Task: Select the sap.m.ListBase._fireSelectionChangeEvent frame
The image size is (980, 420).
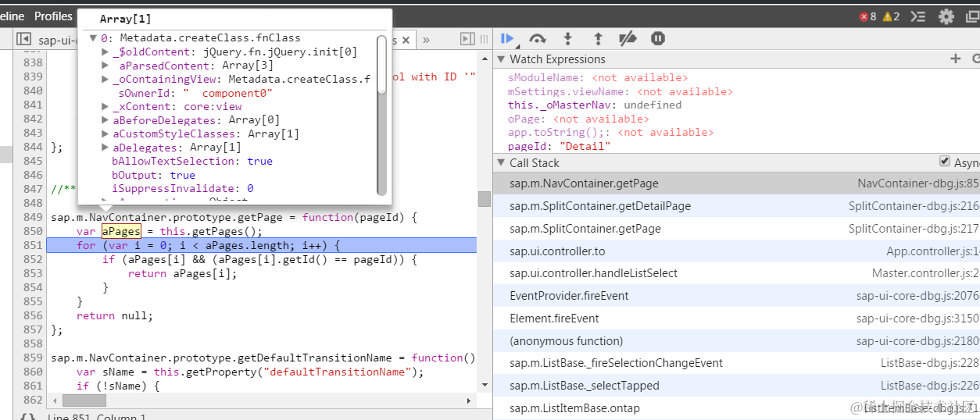Action: 736,363
